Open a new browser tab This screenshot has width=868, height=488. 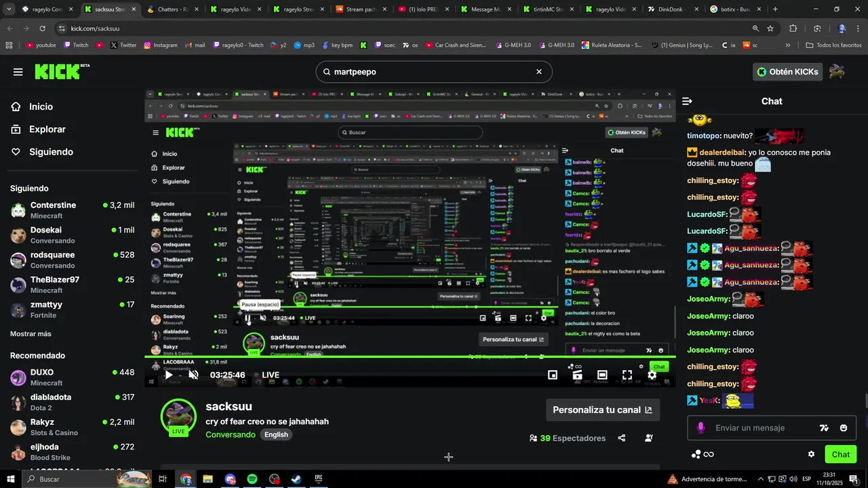775,9
